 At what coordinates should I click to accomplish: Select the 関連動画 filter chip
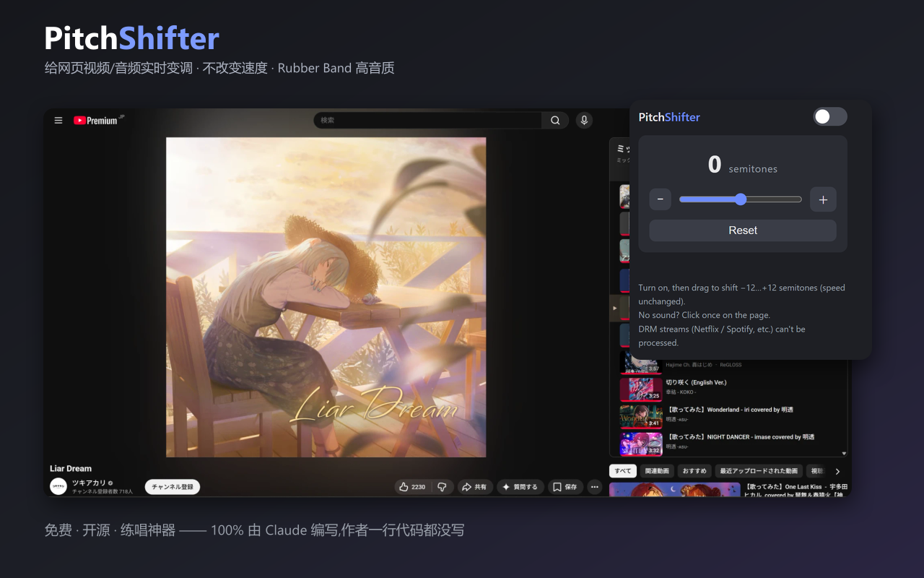tap(657, 471)
